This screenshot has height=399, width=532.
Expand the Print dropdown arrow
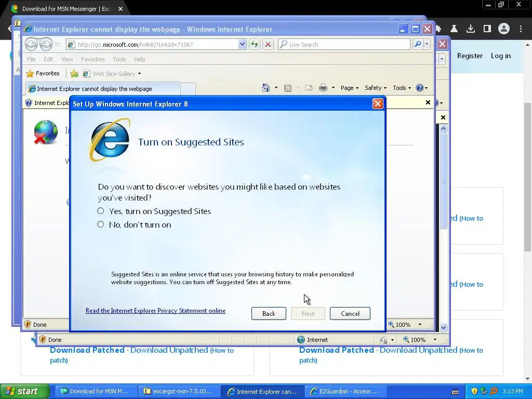coord(333,88)
